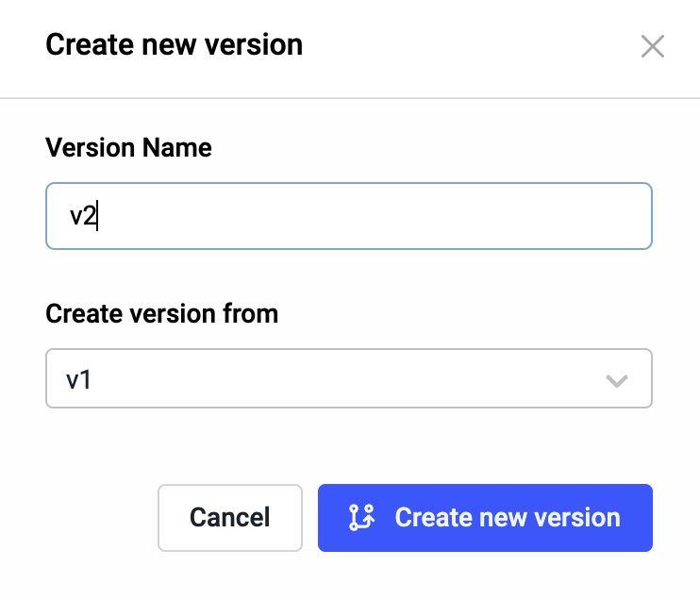700x600 pixels.
Task: Click the Create new version dialog title
Action: [174, 44]
